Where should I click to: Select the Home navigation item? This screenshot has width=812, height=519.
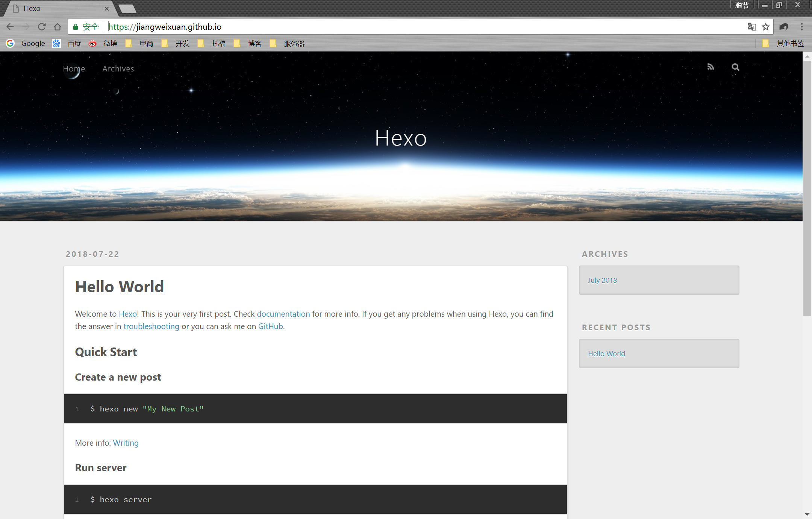tap(74, 68)
